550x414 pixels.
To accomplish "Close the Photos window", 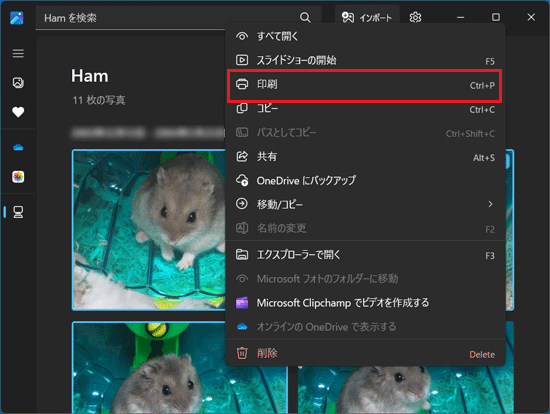I will [x=531, y=17].
